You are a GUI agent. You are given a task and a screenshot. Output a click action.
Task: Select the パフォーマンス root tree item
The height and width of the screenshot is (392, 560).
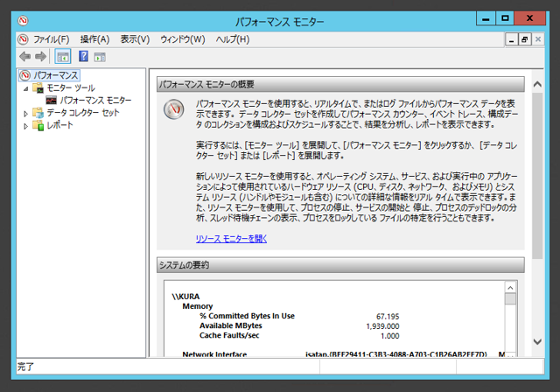pos(55,75)
